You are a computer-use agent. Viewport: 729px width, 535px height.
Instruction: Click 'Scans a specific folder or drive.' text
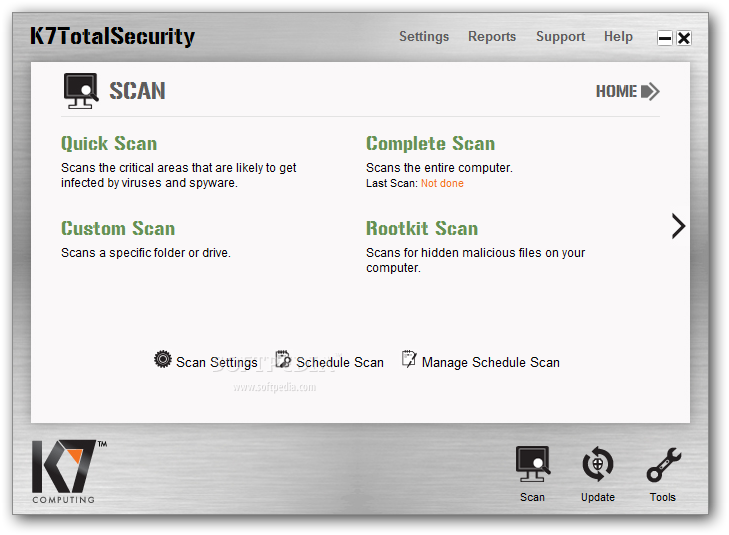[x=146, y=253]
